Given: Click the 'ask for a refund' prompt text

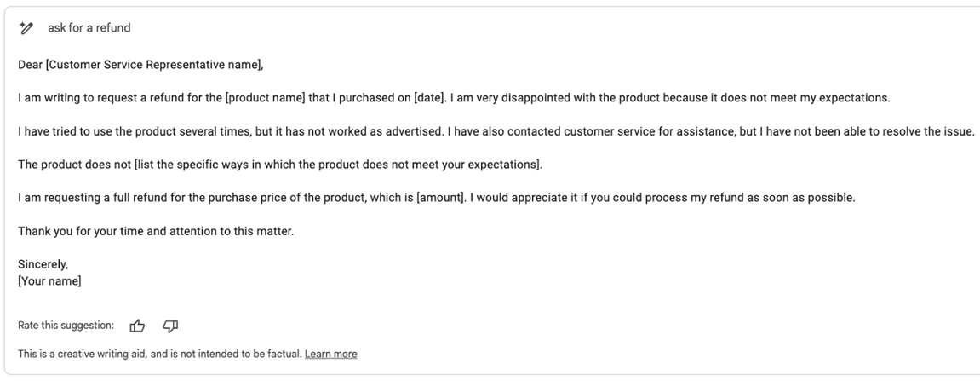Looking at the screenshot, I should pos(89,27).
